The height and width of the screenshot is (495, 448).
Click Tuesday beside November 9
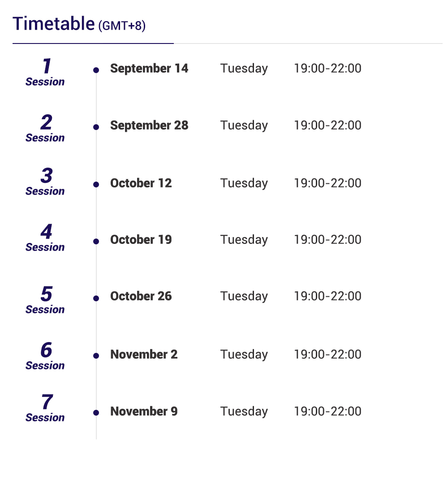(x=244, y=411)
